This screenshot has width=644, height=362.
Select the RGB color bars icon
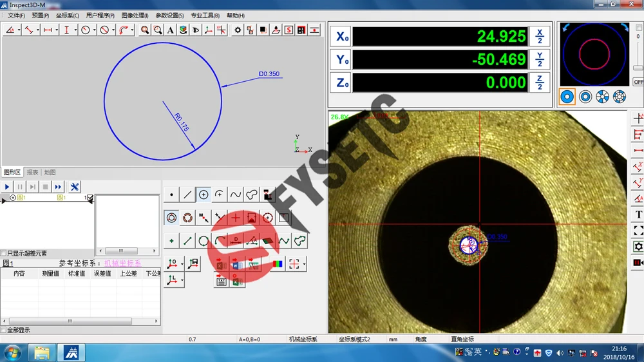pos(276,264)
